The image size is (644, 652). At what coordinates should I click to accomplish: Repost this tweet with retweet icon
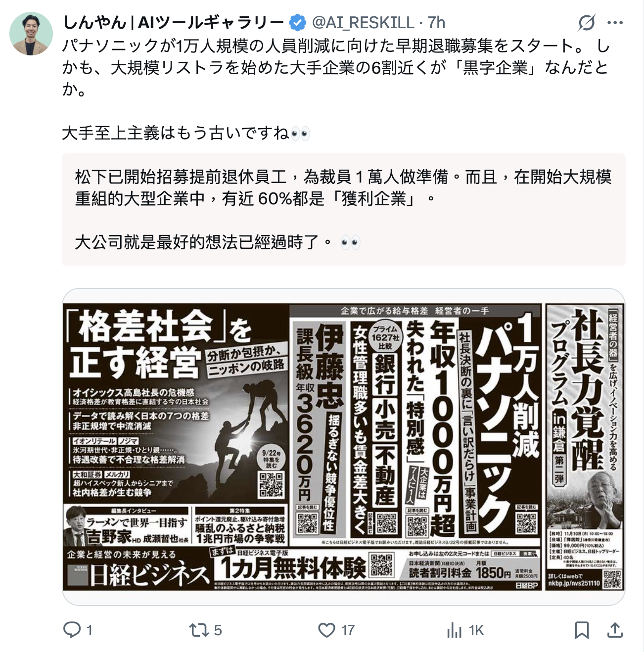(x=199, y=630)
